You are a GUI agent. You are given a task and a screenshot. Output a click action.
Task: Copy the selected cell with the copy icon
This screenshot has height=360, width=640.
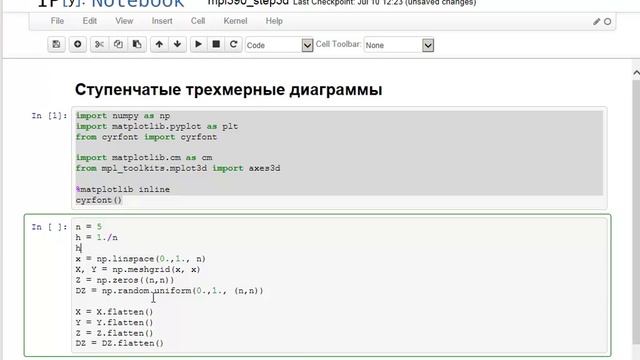(x=118, y=44)
